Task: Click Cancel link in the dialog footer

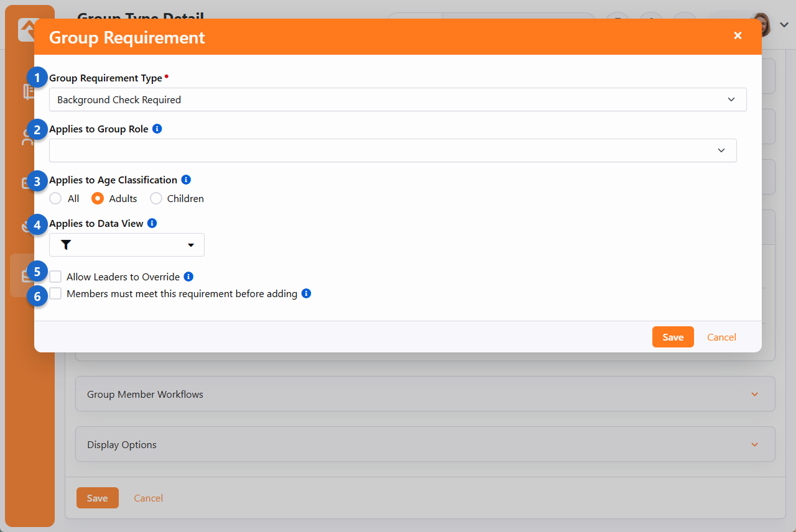Action: click(x=721, y=337)
